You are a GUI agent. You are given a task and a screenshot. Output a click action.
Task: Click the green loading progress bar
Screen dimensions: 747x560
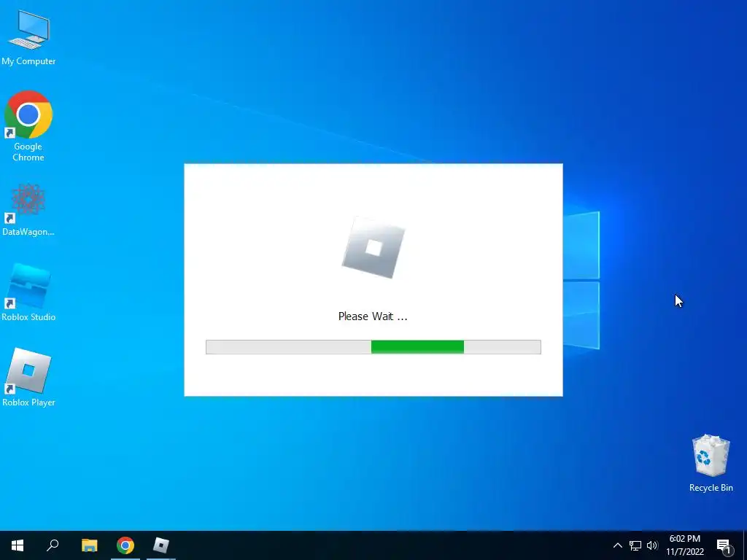(417, 346)
